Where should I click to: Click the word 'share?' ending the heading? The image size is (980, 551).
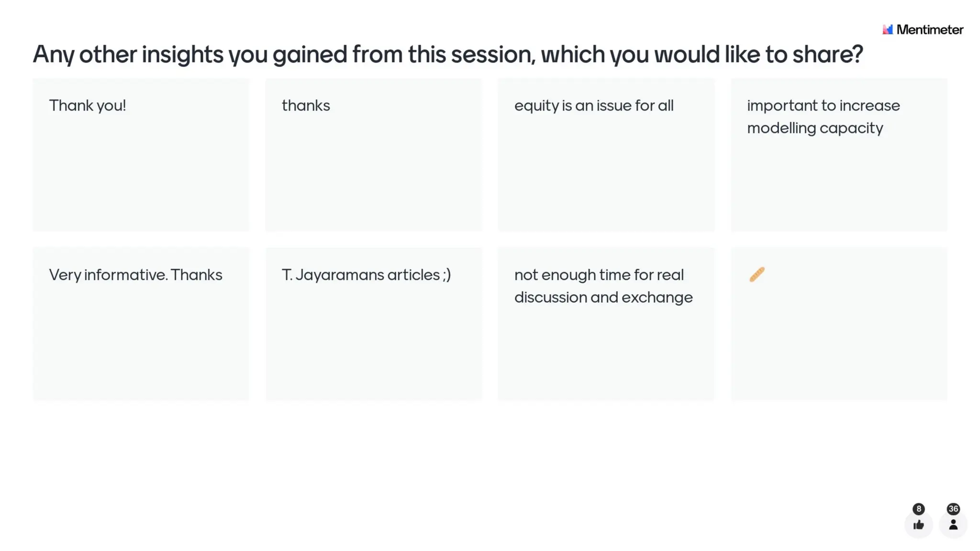(x=828, y=55)
